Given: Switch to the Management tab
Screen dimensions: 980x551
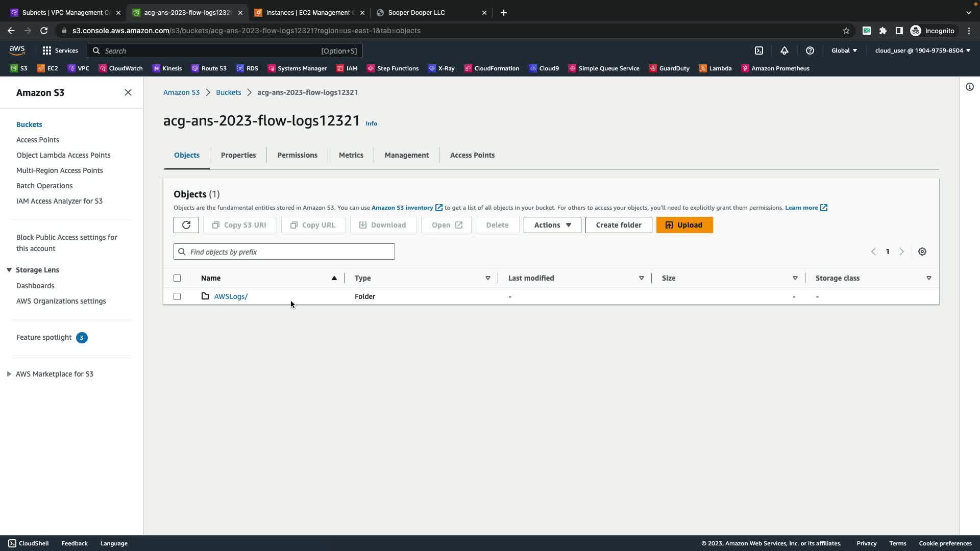Looking at the screenshot, I should click(406, 155).
